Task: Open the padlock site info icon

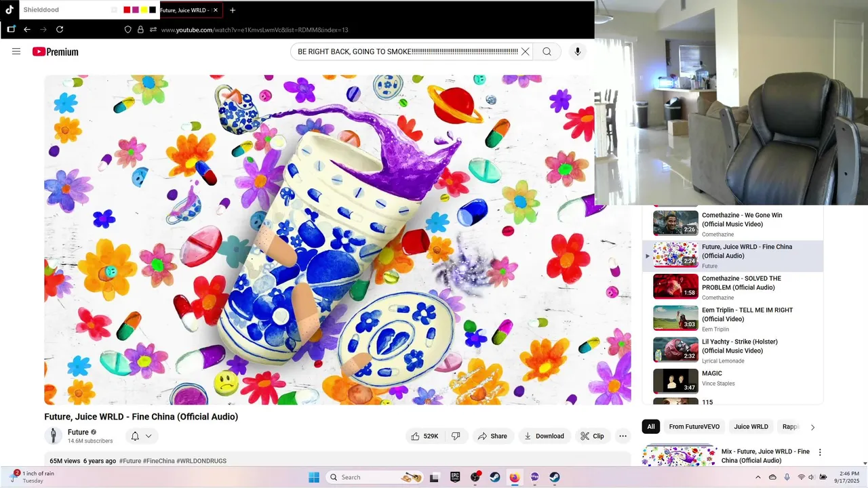Action: click(140, 30)
